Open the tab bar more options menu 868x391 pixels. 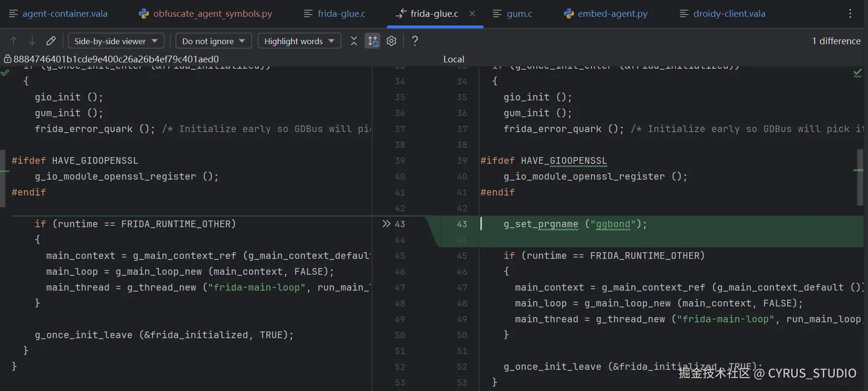pos(850,13)
